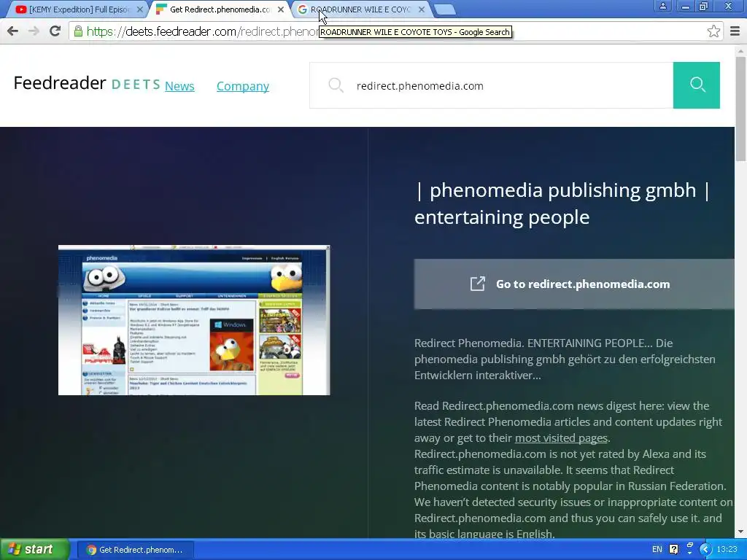Screen dimensions: 747x560
Task: Click the help question-mark tray icon
Action: pos(673,550)
